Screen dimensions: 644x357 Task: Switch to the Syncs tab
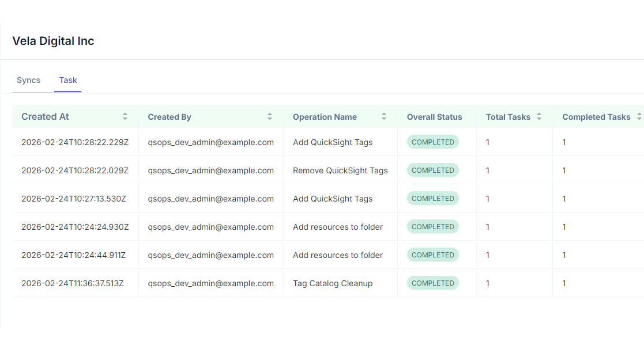[28, 80]
